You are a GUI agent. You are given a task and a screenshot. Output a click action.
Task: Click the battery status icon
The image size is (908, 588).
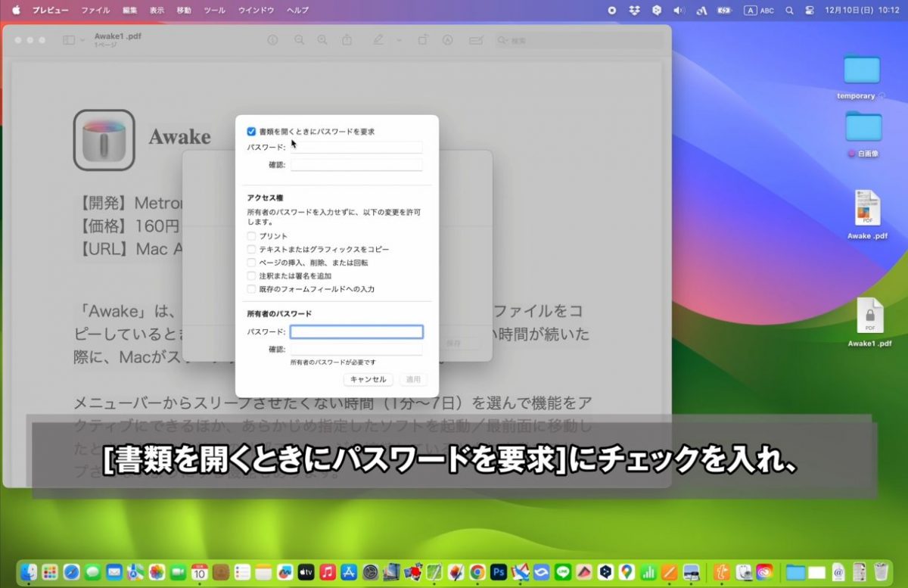point(724,11)
